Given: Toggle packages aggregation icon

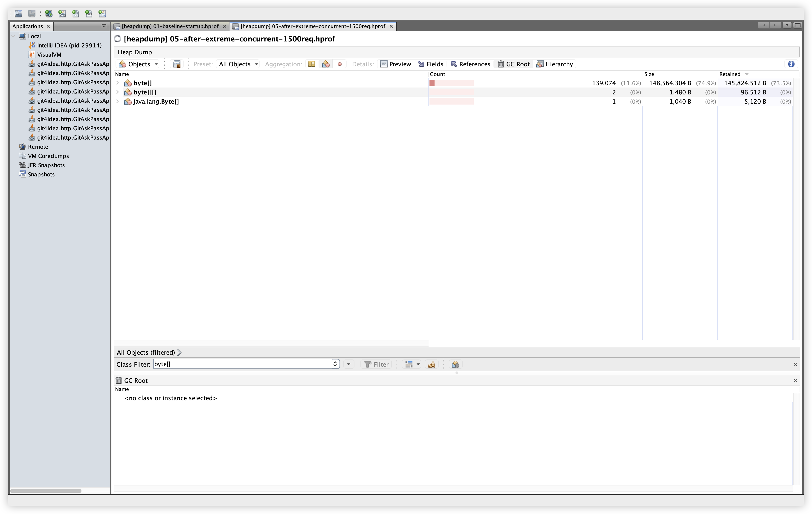Looking at the screenshot, I should pos(312,64).
